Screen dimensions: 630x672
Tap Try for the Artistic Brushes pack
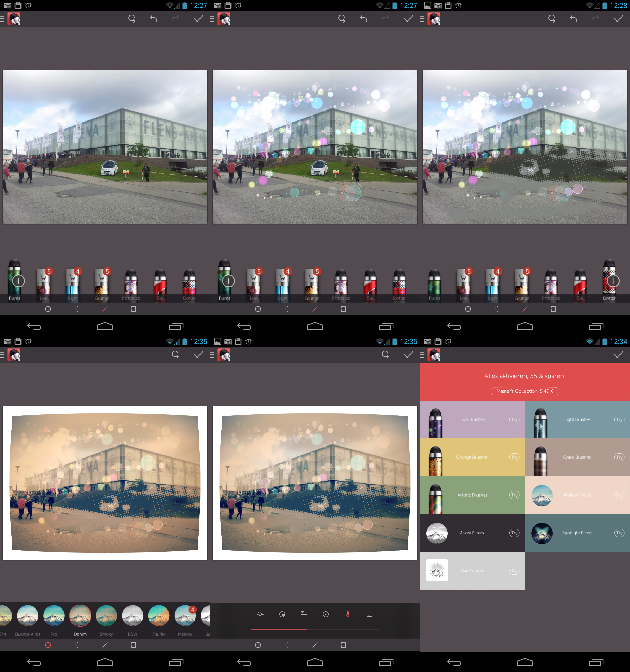click(x=514, y=495)
